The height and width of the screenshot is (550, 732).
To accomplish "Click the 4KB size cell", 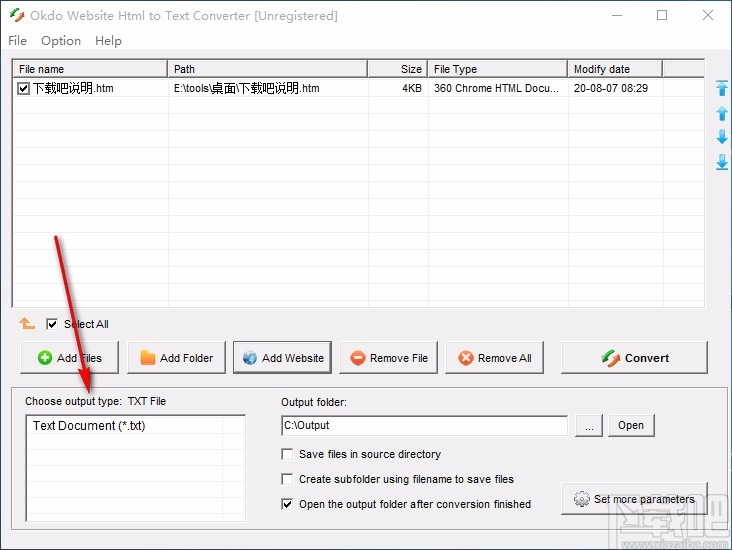I will point(412,88).
